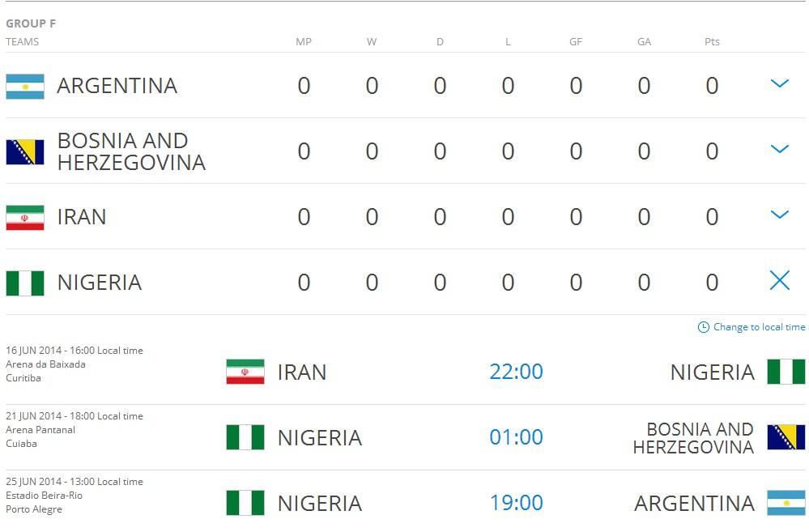Click Iran flag in 16 June match
809x532 pixels.
tap(245, 372)
